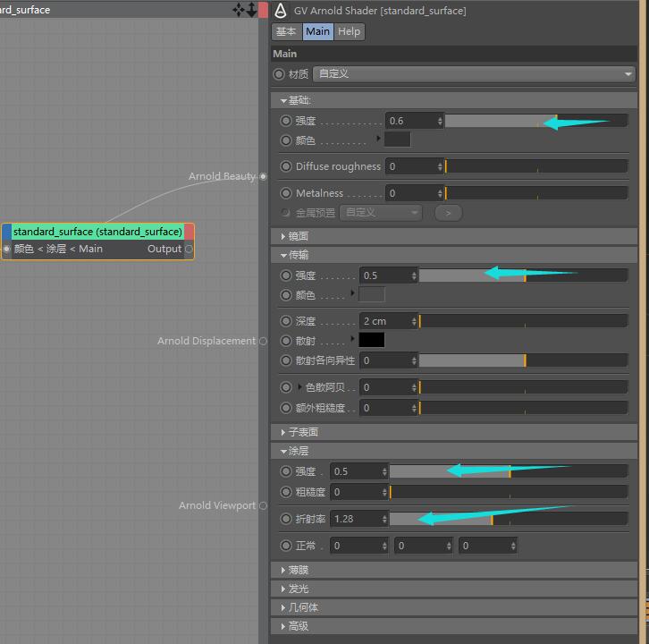
Task: Open the Help tab
Action: coord(349,31)
